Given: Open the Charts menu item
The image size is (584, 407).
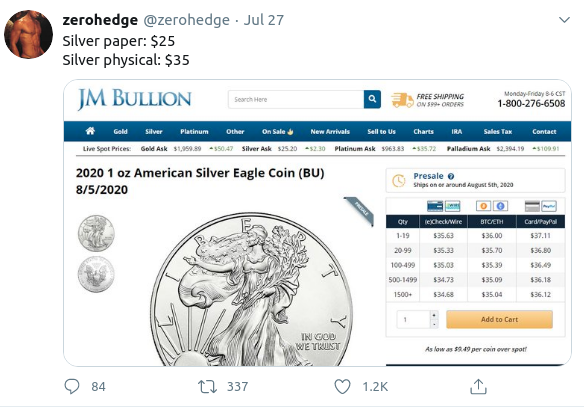Looking at the screenshot, I should tap(423, 131).
